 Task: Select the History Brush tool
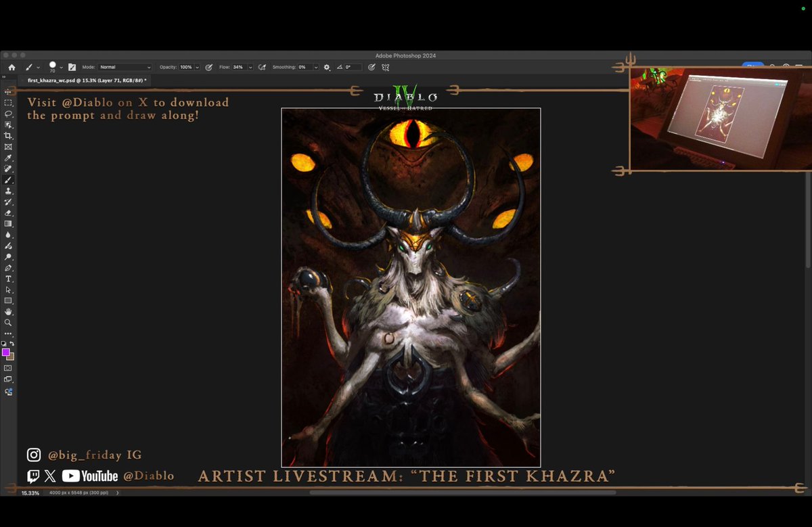pyautogui.click(x=8, y=202)
